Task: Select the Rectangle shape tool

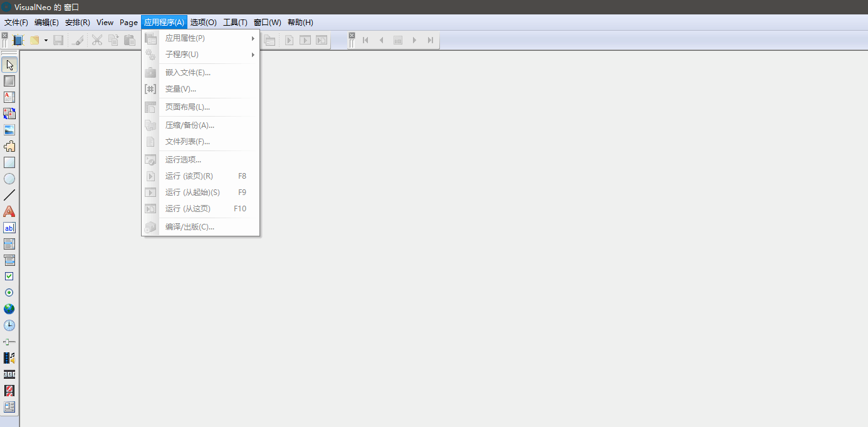Action: tap(9, 162)
